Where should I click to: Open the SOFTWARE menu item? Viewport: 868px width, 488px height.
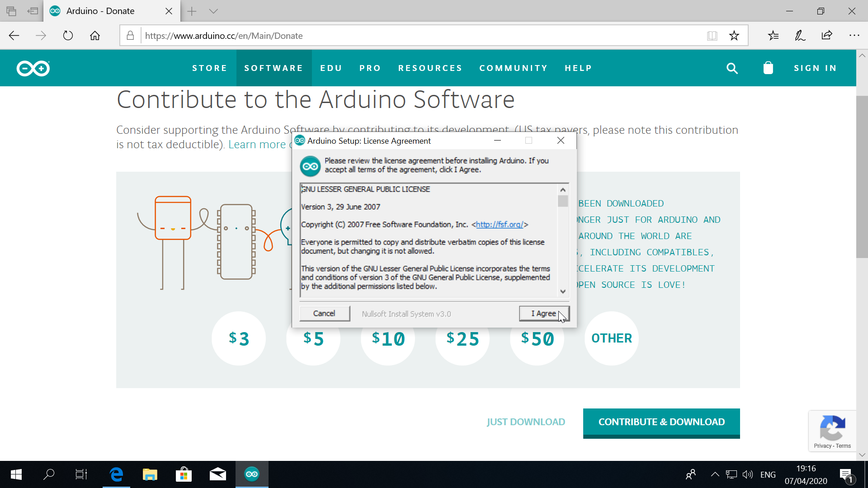(274, 68)
